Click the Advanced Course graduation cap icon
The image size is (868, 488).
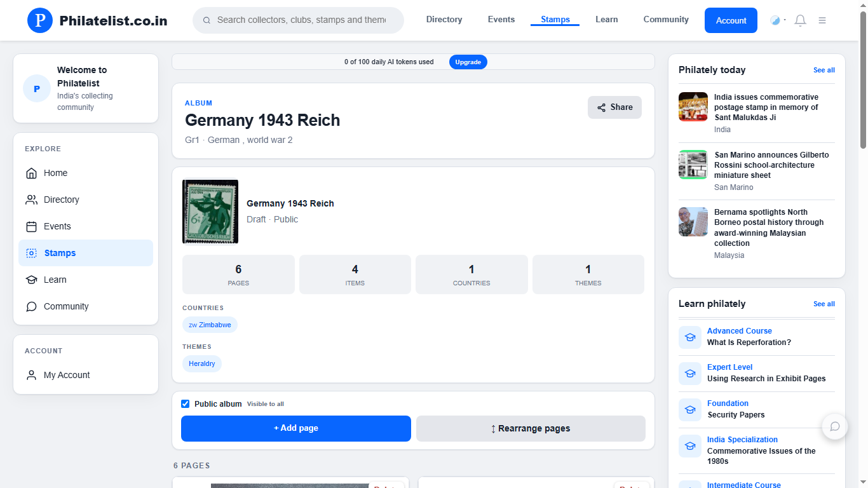pos(690,337)
